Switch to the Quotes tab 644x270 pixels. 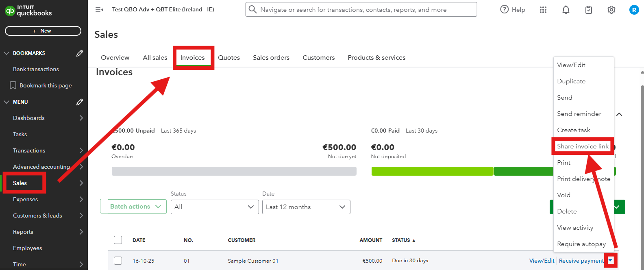(x=229, y=58)
